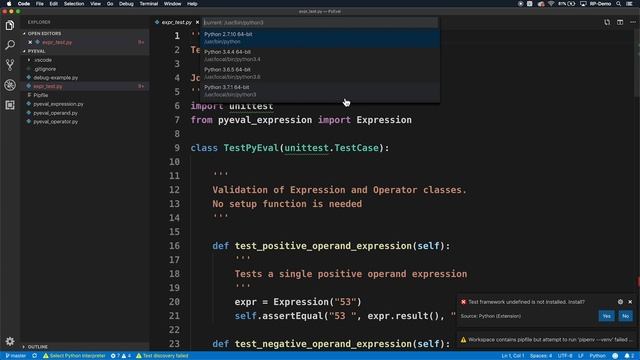Image resolution: width=640 pixels, height=360 pixels.
Task: Open the Go menu
Action: point(110,4)
